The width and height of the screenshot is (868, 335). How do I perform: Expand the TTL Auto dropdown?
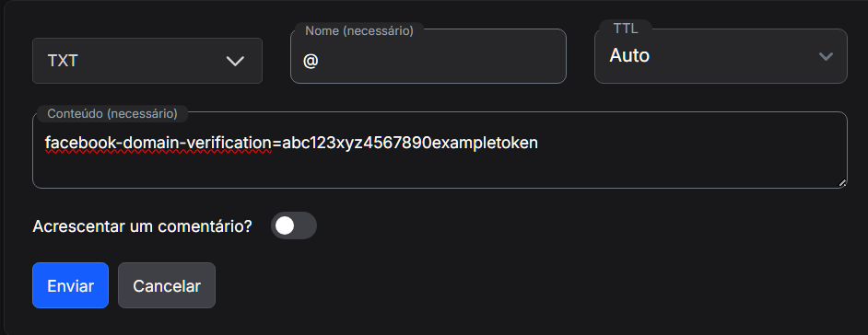(721, 56)
